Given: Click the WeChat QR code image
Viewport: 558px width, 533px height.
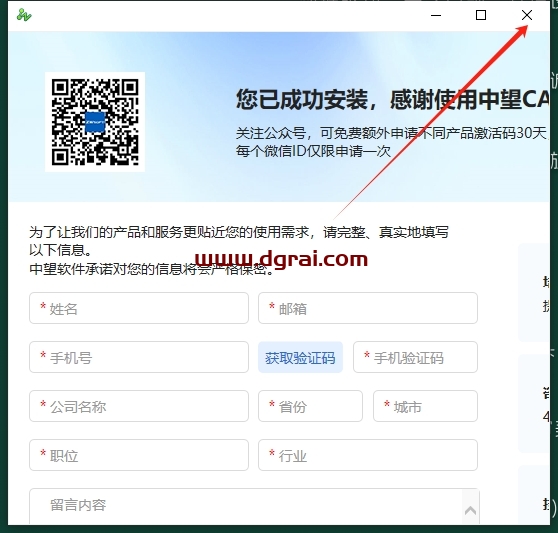Looking at the screenshot, I should click(95, 122).
